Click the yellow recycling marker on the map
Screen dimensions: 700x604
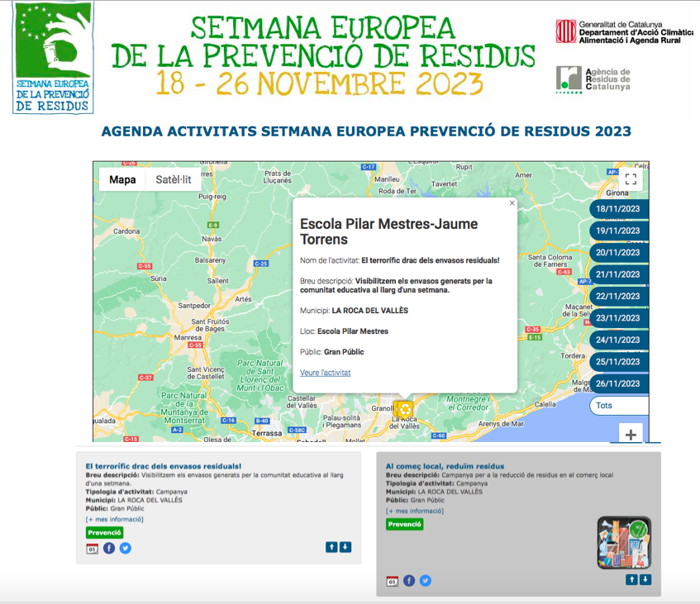point(403,408)
